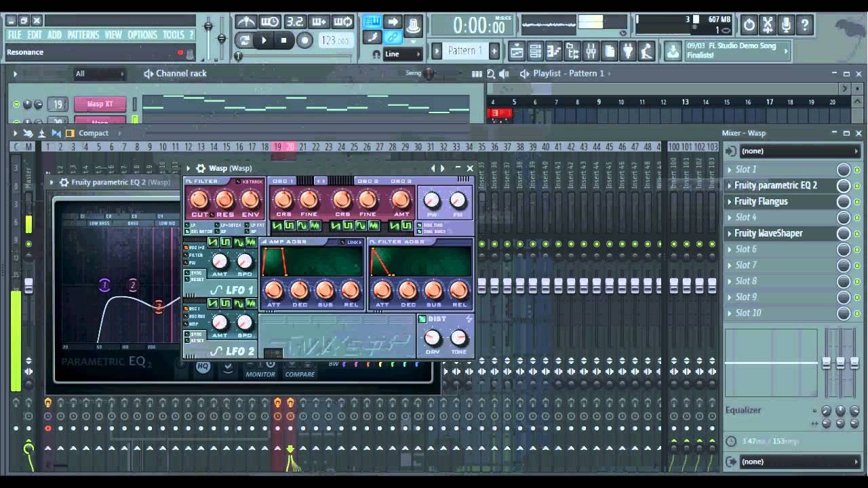
Task: Click the Wasp filter CUT knob
Action: tap(199, 199)
